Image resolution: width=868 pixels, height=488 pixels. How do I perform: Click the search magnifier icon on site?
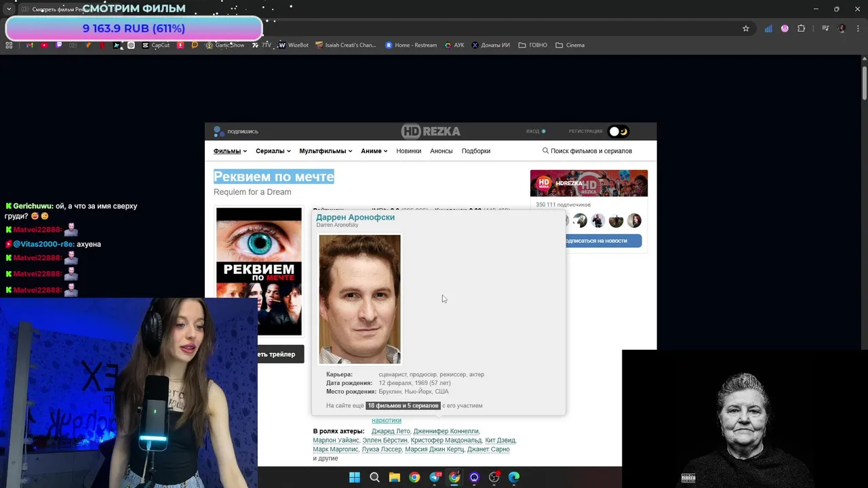545,151
